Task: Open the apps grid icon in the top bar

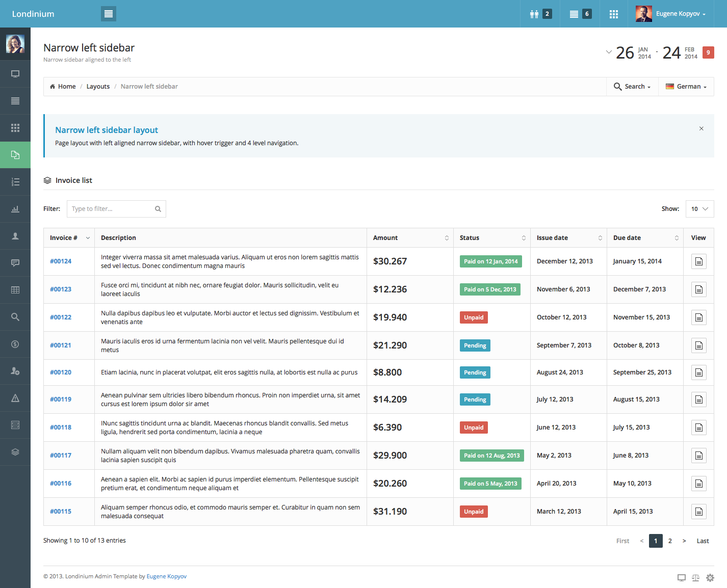Action: 614,14
